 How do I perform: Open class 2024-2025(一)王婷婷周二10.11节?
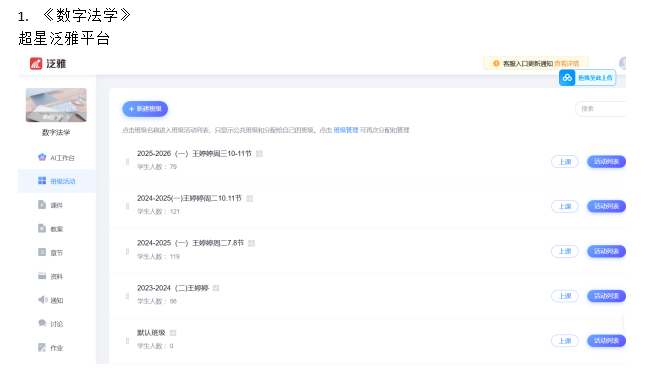(189, 198)
